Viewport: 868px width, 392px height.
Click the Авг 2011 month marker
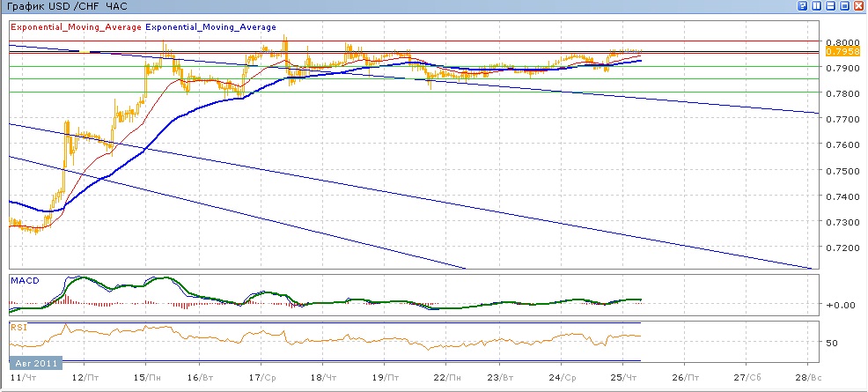[x=33, y=362]
